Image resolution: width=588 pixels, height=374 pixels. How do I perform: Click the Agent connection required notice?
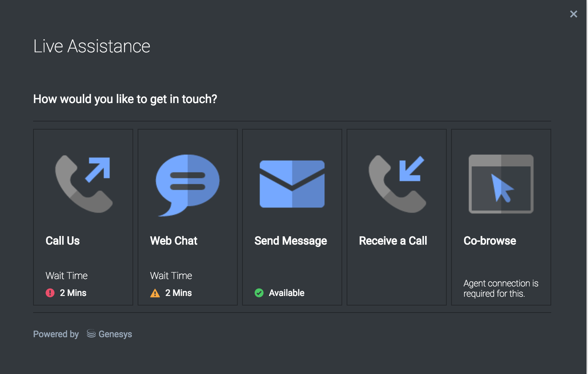(x=500, y=289)
